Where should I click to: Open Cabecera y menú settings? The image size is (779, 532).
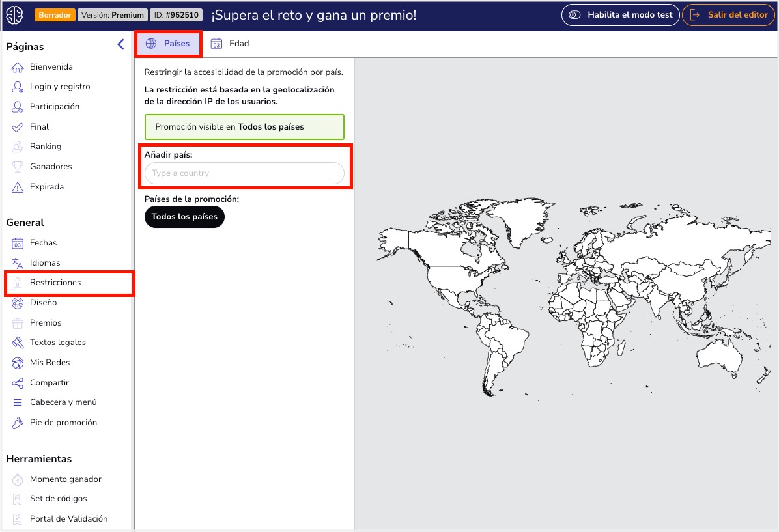[63, 402]
